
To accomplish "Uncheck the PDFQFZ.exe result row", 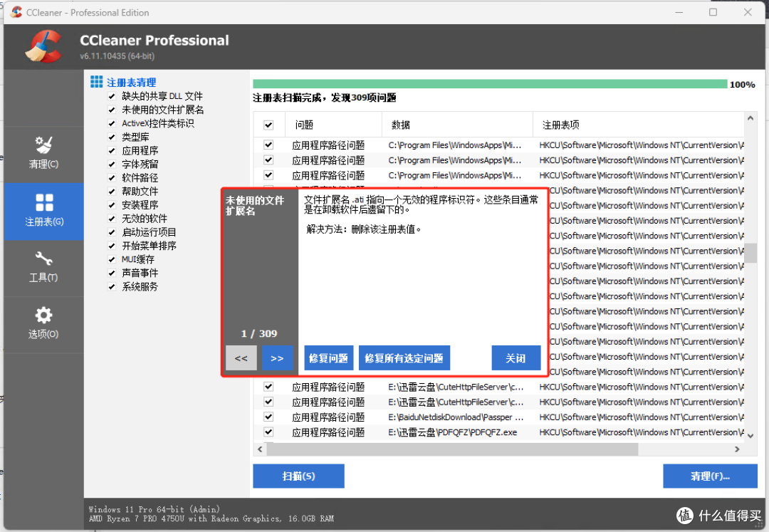I will coord(268,432).
